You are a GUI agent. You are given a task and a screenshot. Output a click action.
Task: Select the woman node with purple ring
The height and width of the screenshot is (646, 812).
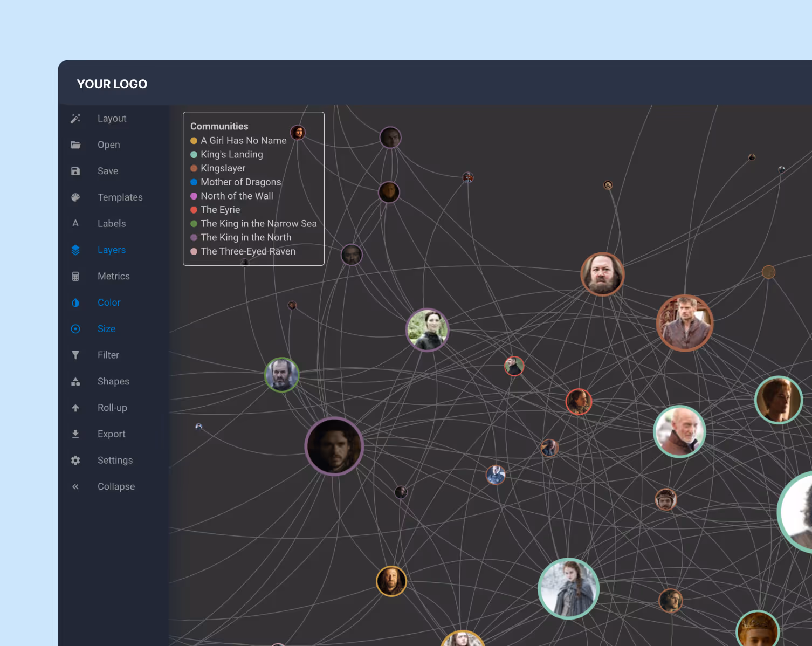[428, 330]
